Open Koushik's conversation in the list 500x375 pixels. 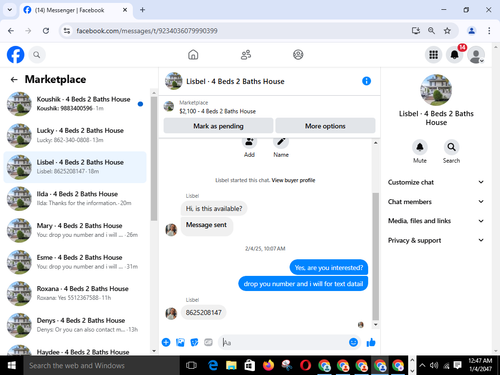(75, 104)
